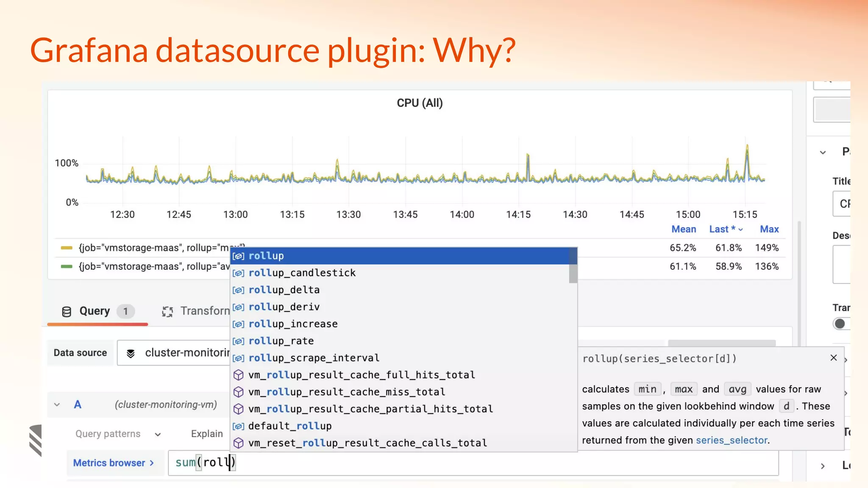868x488 pixels.
Task: Click cube icon beside vm_rollup_result_cache_full_hits_total
Action: click(x=239, y=375)
